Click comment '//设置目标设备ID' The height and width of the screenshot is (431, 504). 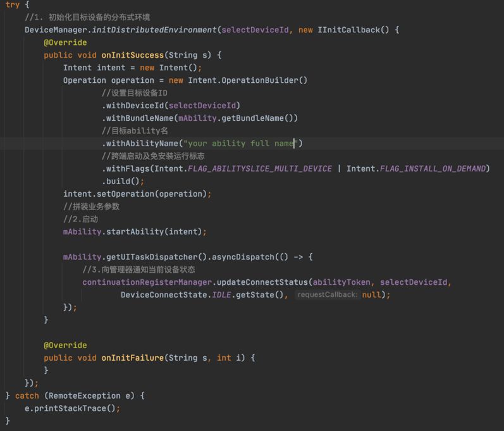click(x=135, y=93)
